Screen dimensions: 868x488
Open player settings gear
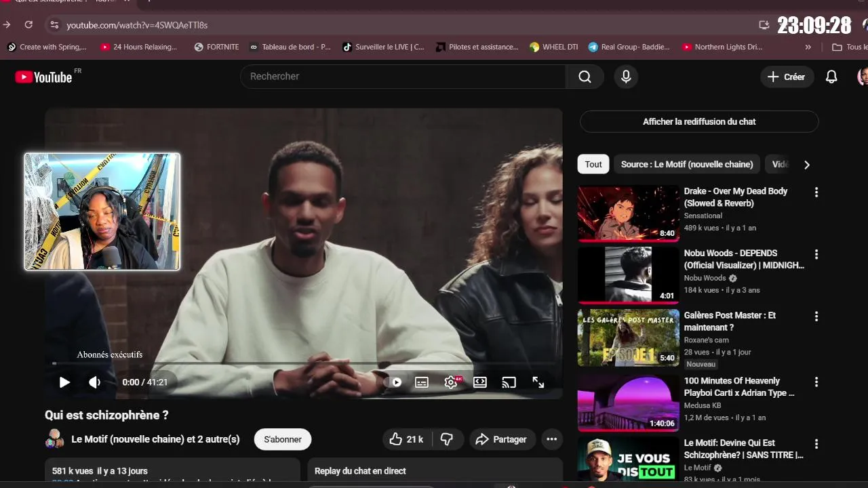451,382
